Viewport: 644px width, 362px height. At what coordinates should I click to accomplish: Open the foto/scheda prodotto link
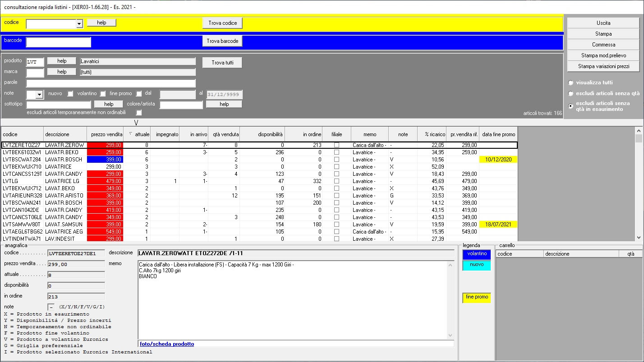click(x=167, y=344)
